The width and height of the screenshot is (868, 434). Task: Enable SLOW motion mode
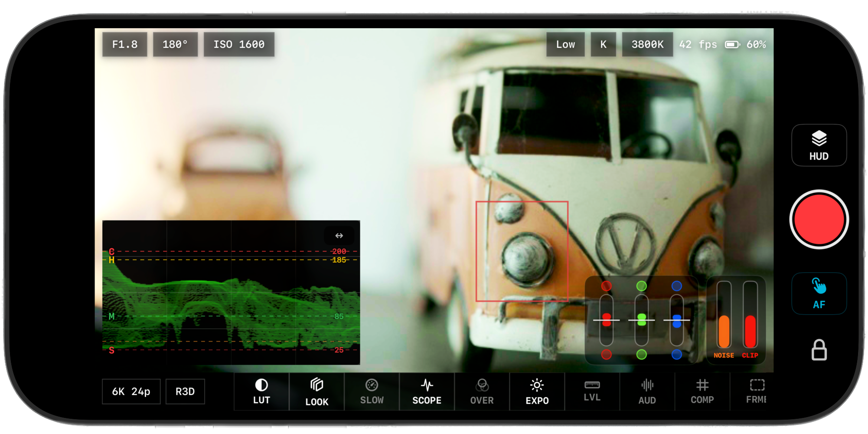pos(372,391)
